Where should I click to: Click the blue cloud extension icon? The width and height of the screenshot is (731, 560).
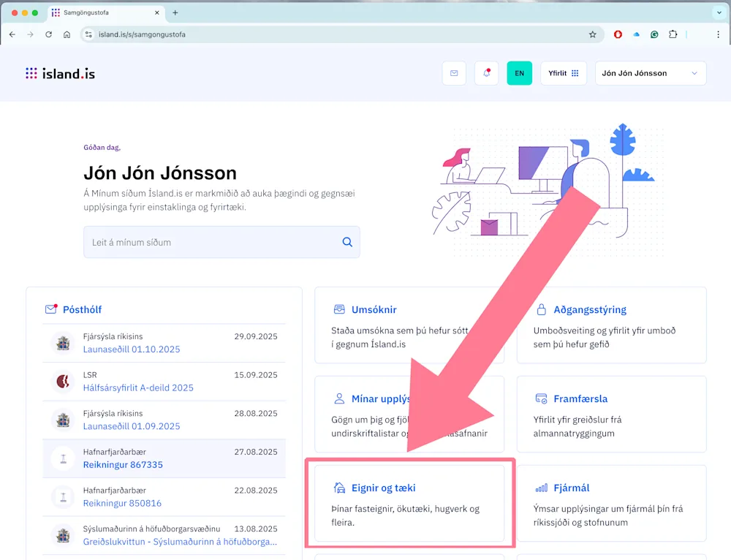click(637, 34)
